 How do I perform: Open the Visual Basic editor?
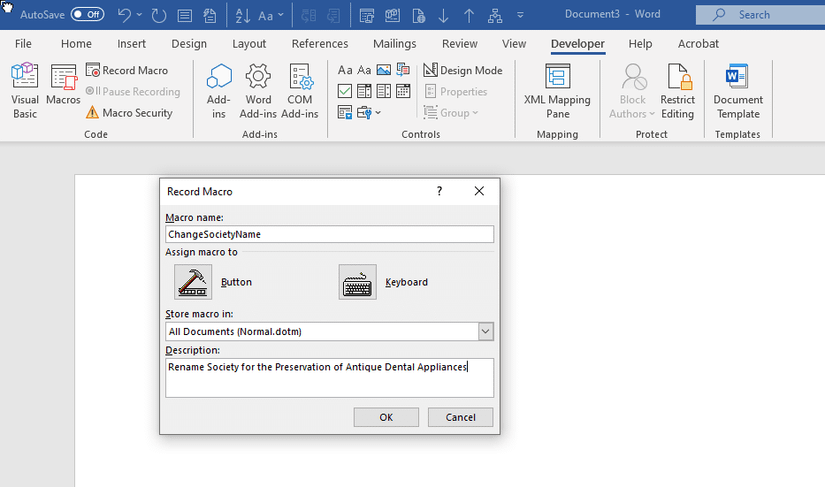(24, 90)
